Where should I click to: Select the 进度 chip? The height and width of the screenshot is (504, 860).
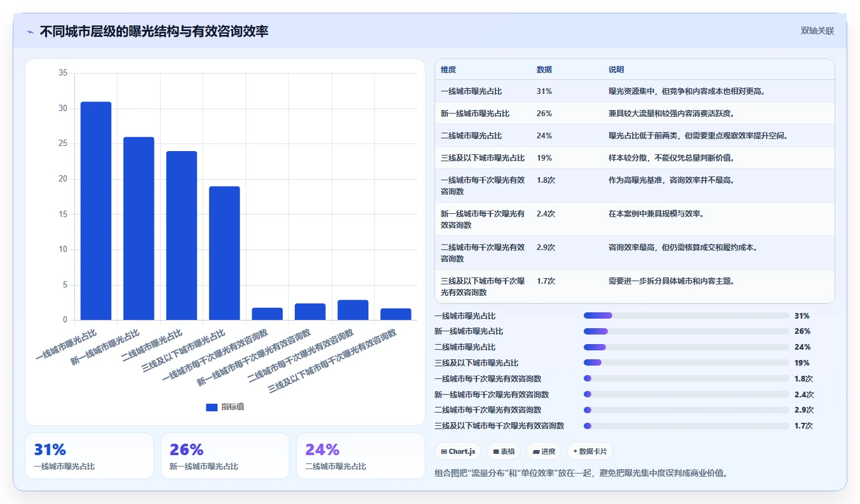[544, 451]
